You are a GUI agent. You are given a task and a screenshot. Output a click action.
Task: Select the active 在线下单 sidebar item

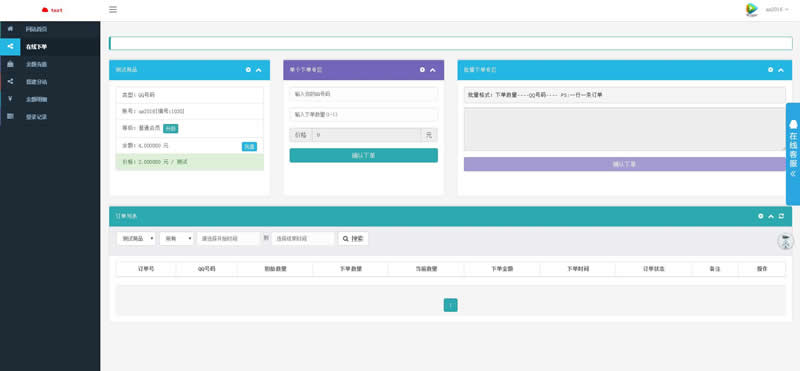(x=50, y=46)
